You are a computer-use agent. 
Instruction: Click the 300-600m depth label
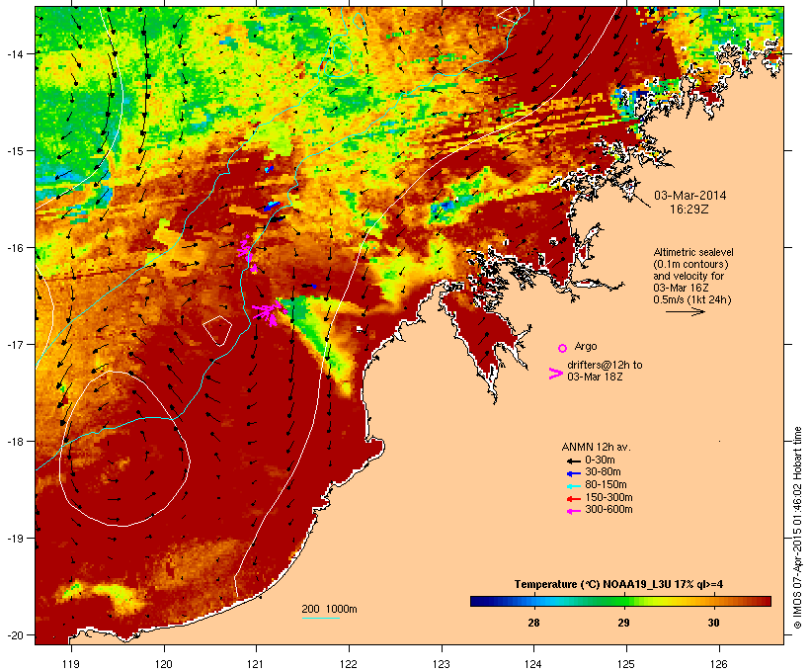click(x=608, y=510)
